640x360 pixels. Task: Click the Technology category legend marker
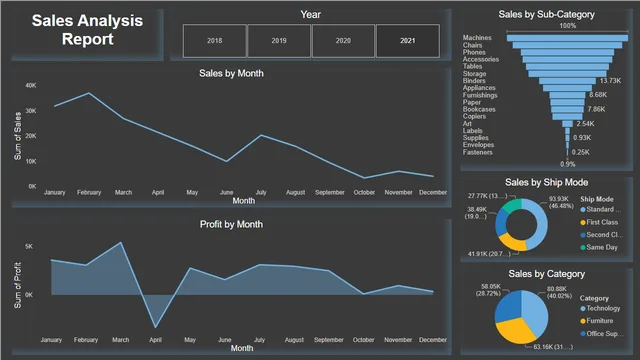tap(583, 309)
